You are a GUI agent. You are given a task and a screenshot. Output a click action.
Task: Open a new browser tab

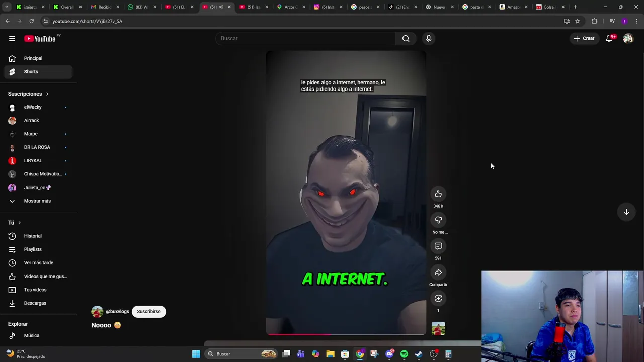pyautogui.click(x=575, y=7)
